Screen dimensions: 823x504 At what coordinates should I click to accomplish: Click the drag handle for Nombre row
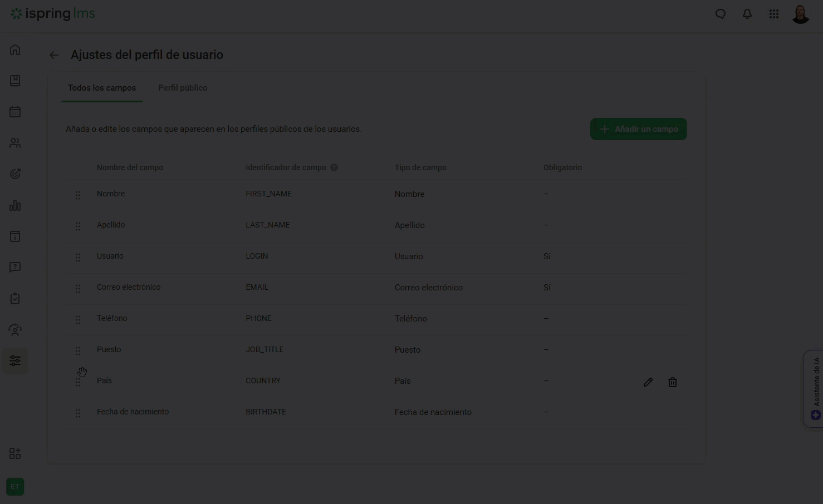[78, 195]
